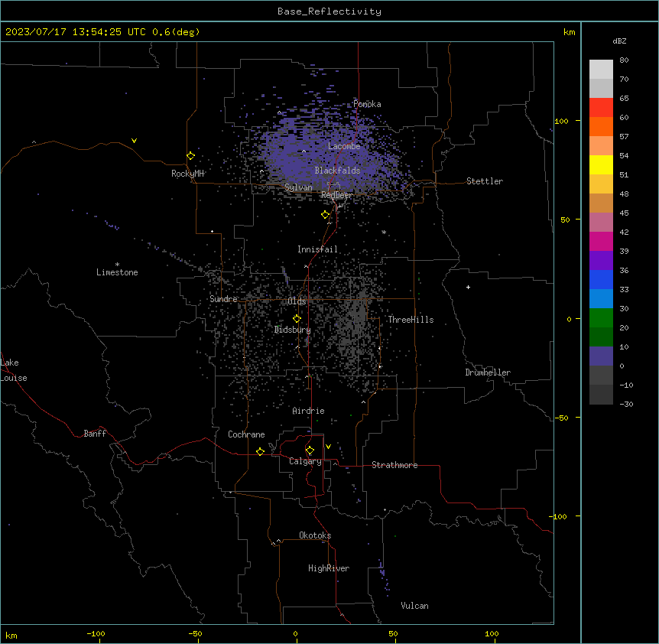Click the 100 km tick on right axis
Viewport: 659px width, 644px height.
(x=561, y=121)
